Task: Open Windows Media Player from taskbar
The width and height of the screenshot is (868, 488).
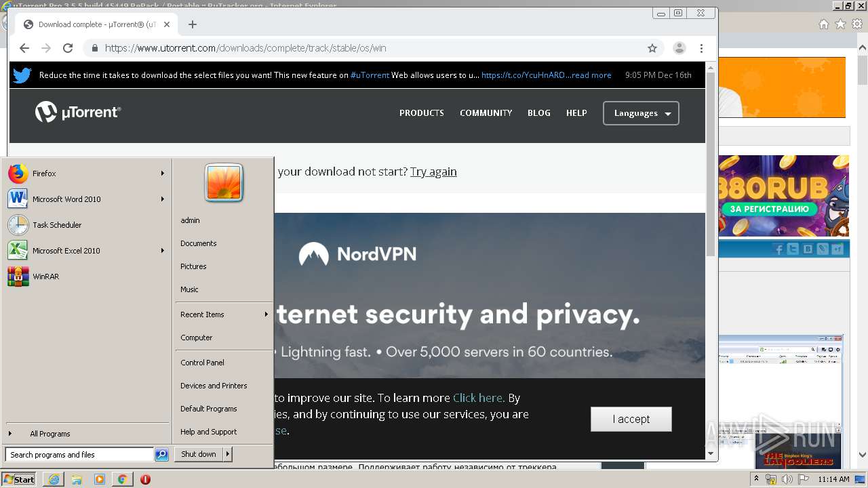Action: pos(100,479)
